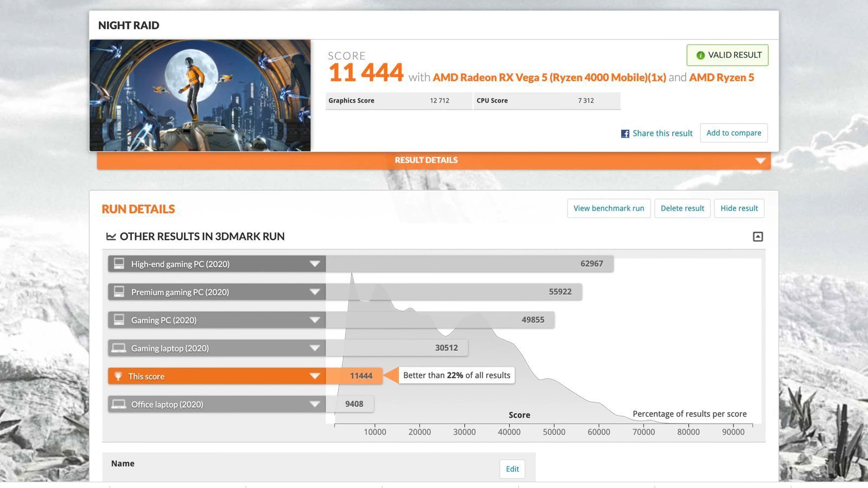Click the 30512 score bar

tap(397, 348)
